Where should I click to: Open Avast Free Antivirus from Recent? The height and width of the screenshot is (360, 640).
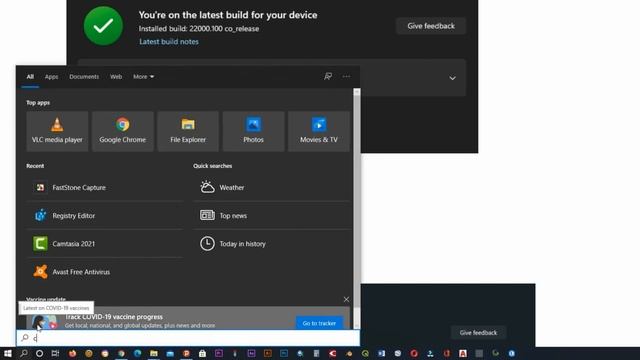click(x=105, y=272)
